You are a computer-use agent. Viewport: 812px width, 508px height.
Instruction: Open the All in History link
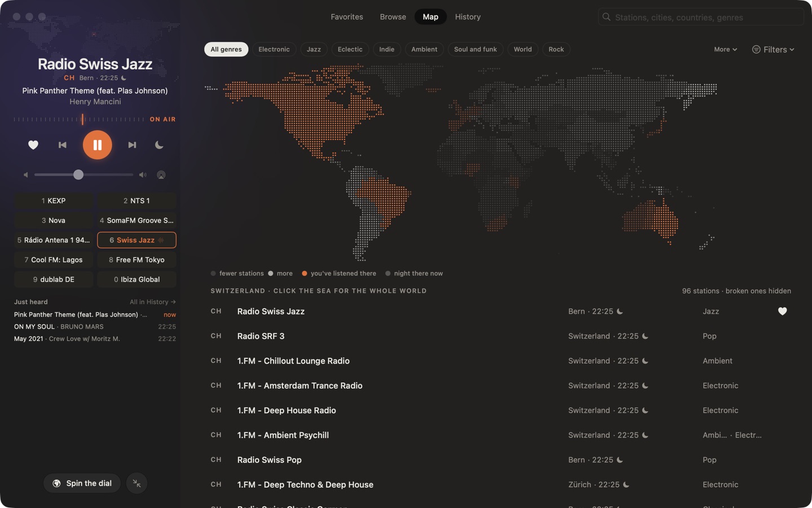click(x=153, y=302)
